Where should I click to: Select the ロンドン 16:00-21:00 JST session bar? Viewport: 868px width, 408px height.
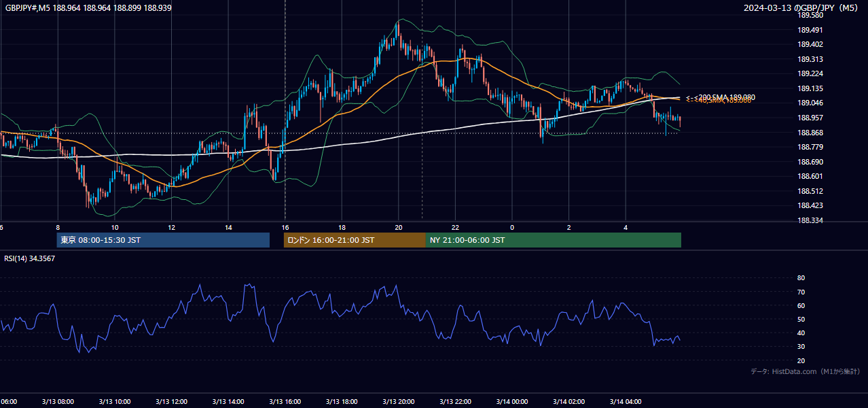(x=355, y=240)
